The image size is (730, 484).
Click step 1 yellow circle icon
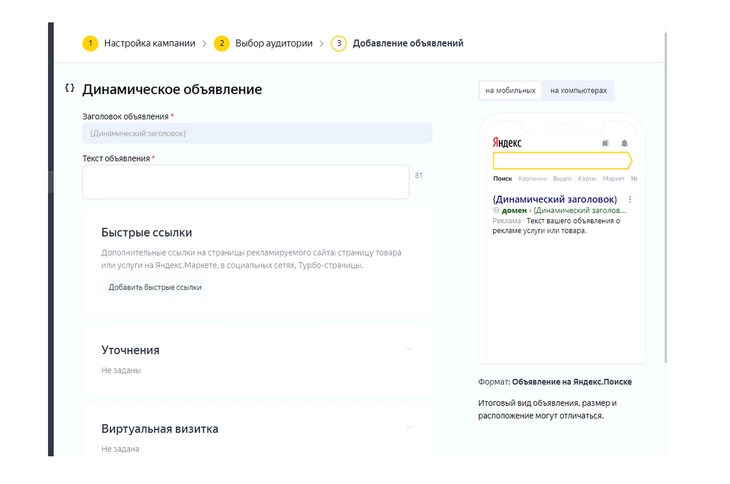(x=90, y=43)
